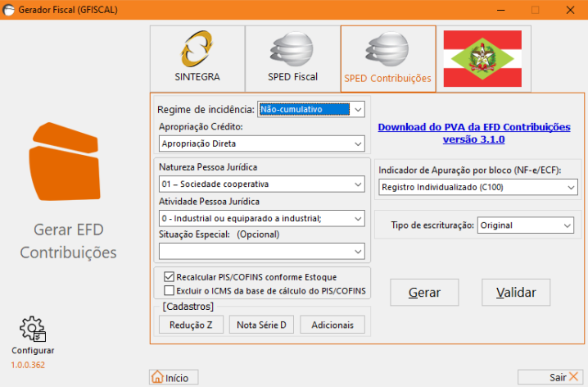Select the SPED Contribuições tab
The image size is (588, 387).
[388, 58]
